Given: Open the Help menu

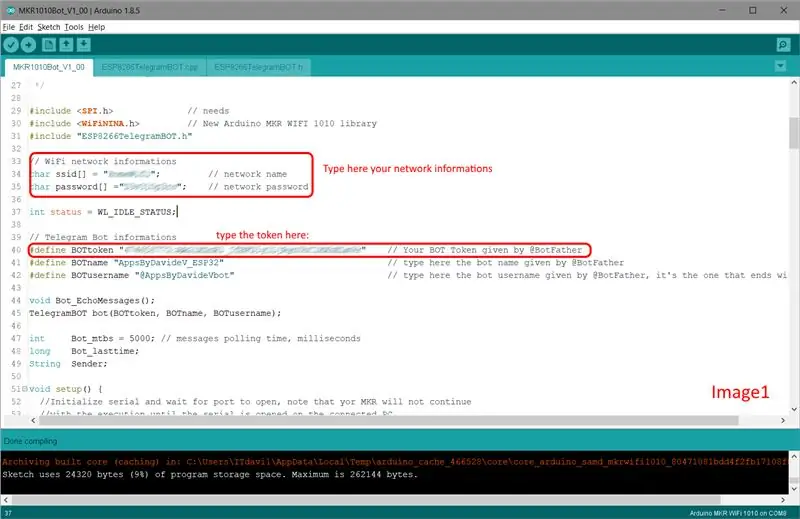Looking at the screenshot, I should coord(96,27).
